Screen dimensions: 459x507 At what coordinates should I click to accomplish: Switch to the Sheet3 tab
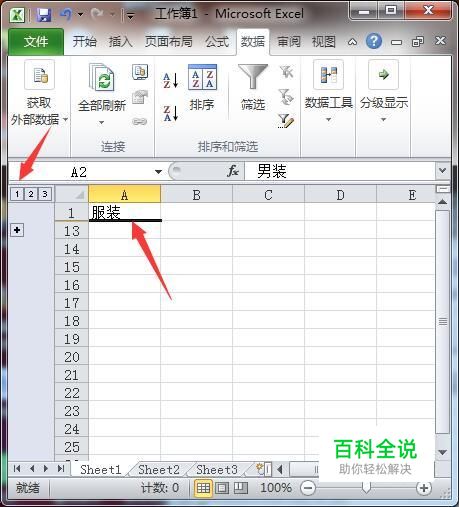tap(217, 469)
